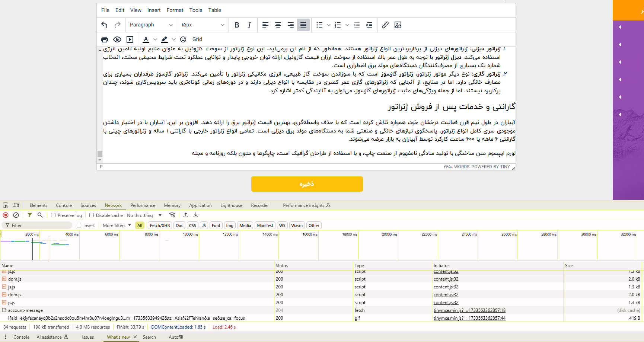Stop recording network log

click(x=6, y=215)
